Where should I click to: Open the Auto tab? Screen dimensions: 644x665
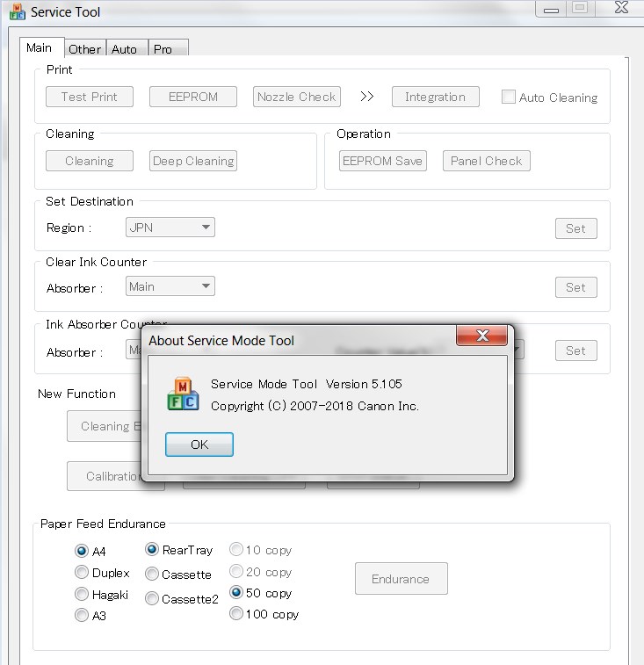point(127,49)
